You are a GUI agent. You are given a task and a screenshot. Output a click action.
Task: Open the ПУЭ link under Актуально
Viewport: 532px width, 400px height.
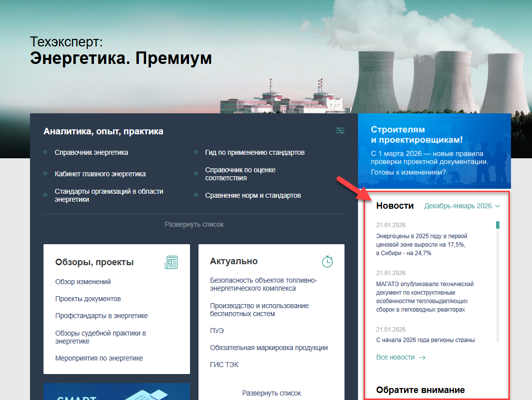point(217,331)
